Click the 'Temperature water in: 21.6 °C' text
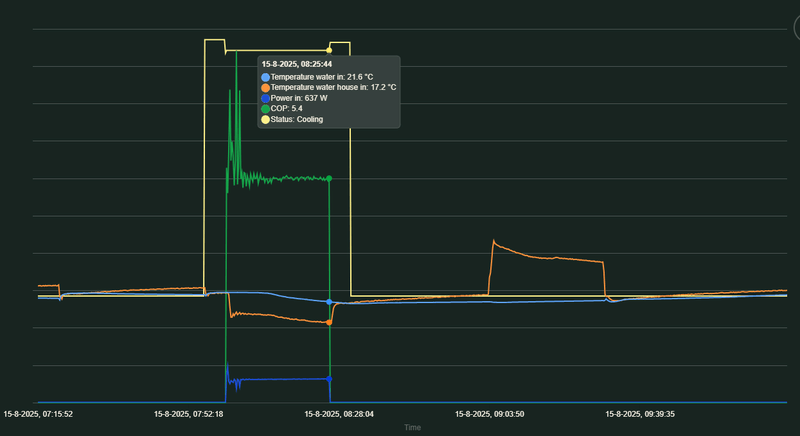 point(322,77)
